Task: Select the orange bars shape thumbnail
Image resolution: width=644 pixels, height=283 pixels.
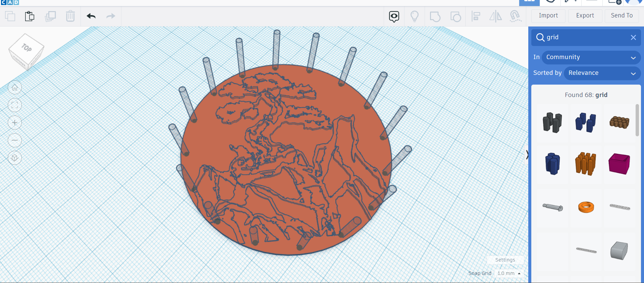Action: 586,164
